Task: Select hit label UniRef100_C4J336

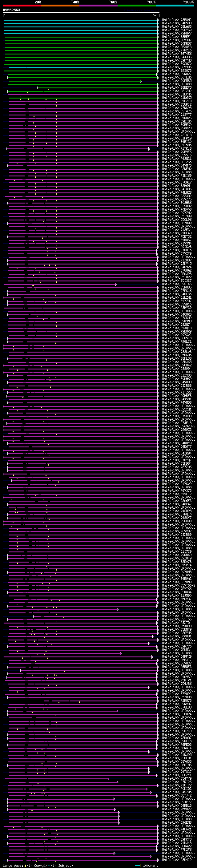Action: click(177, 57)
